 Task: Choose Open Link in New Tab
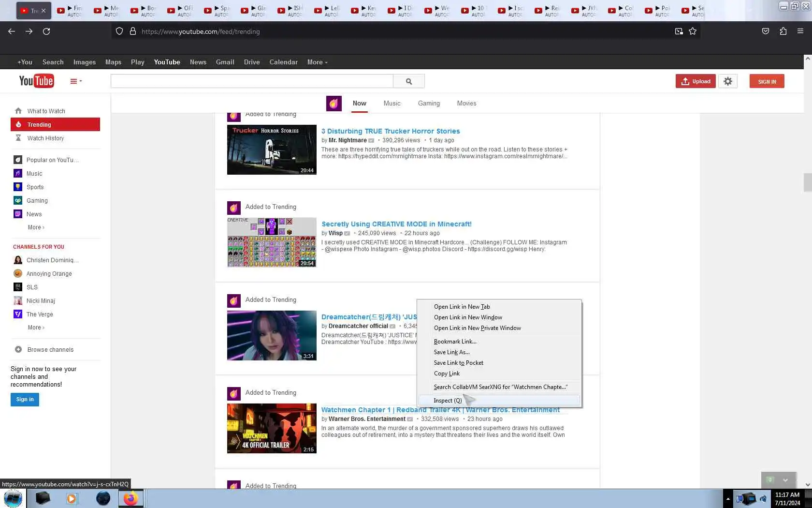coord(499,307)
